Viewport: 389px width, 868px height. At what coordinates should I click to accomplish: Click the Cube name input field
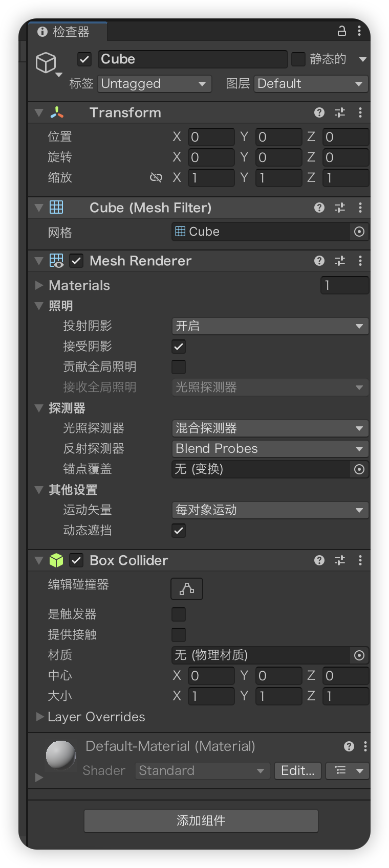click(192, 59)
